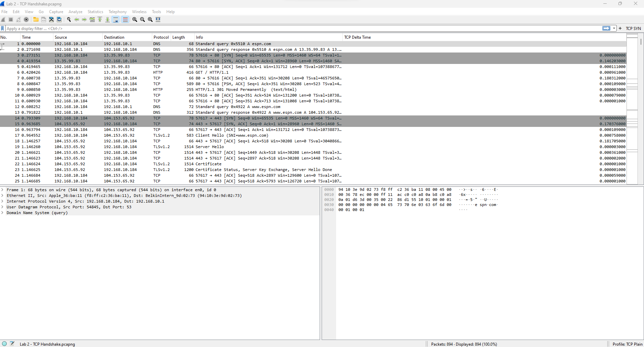
Task: Open a capture file with the folder icon
Action: pyautogui.click(x=36, y=20)
